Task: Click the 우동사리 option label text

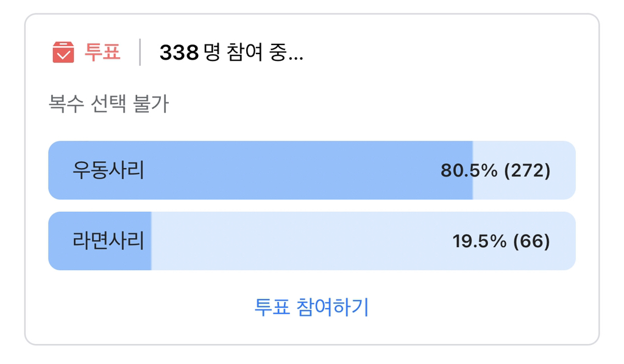Action: (x=108, y=170)
